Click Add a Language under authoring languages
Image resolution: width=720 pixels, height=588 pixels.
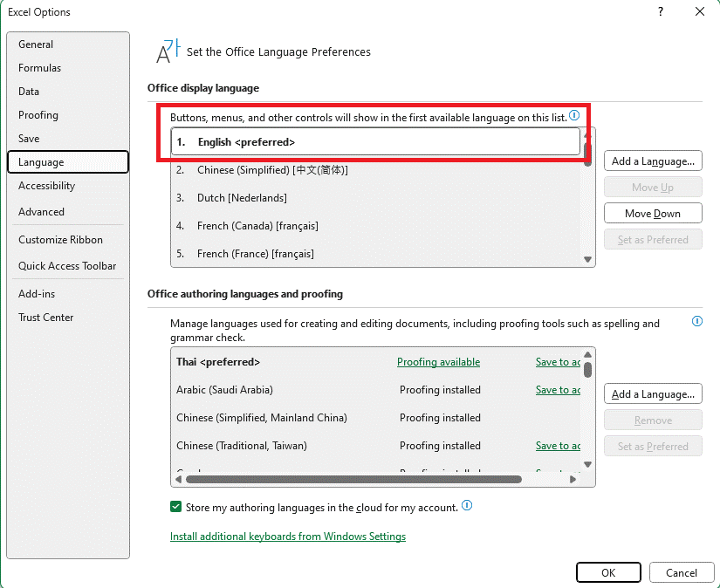(x=652, y=393)
